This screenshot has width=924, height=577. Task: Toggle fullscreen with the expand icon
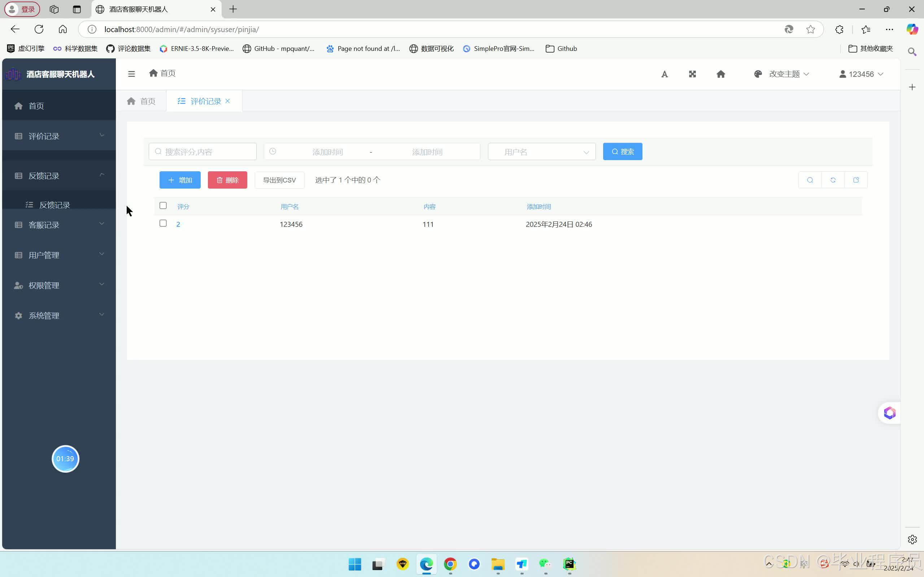click(x=692, y=74)
